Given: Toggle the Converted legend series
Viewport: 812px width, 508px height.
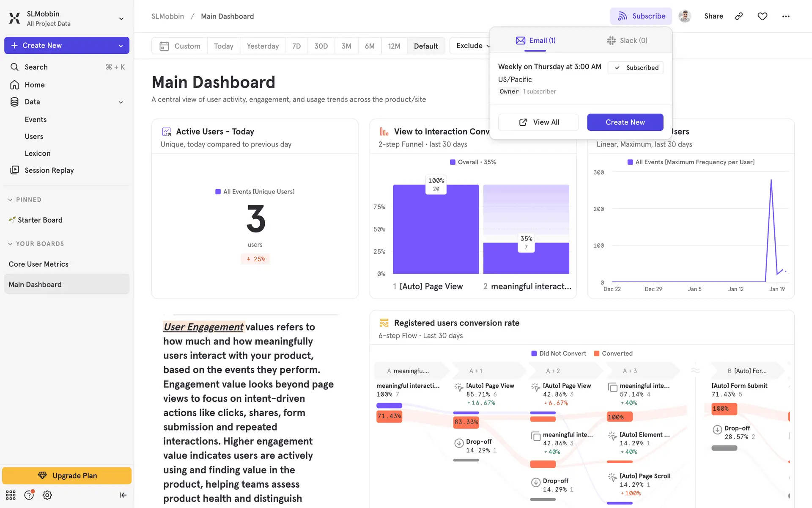Looking at the screenshot, I should (613, 353).
